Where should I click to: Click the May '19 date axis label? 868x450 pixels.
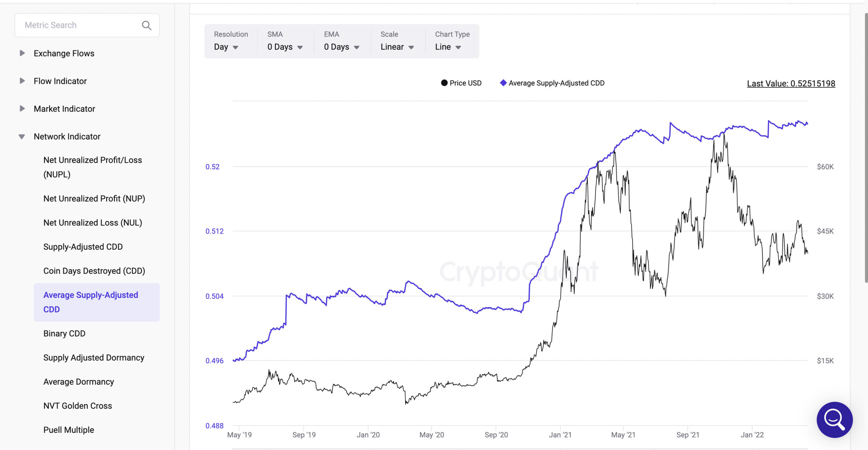point(239,435)
